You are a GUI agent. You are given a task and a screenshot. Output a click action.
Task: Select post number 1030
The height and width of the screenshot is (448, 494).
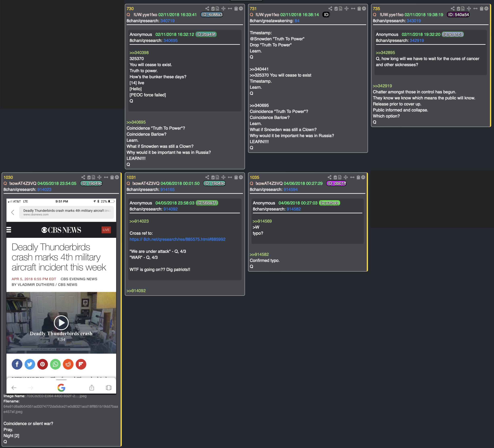pos(8,177)
